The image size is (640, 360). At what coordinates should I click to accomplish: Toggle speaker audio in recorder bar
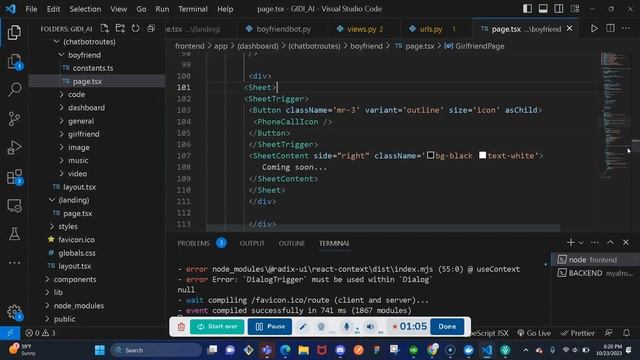(x=370, y=327)
